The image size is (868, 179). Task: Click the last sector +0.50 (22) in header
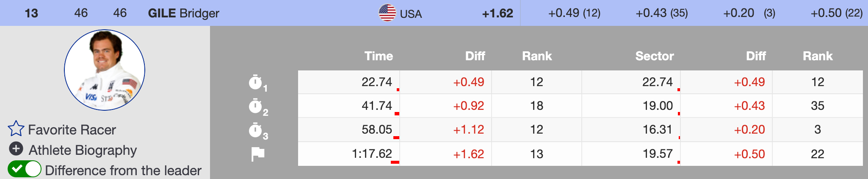[x=836, y=13]
